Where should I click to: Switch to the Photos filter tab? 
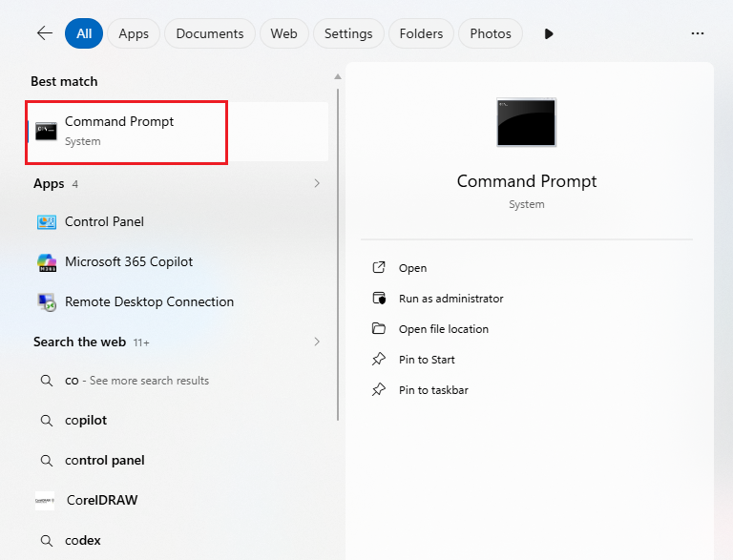(491, 33)
